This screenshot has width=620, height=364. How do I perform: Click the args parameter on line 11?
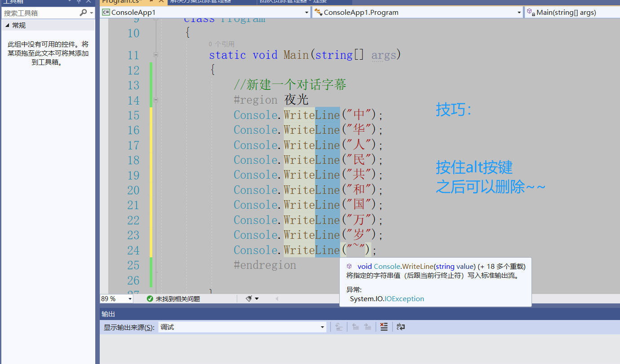click(384, 55)
